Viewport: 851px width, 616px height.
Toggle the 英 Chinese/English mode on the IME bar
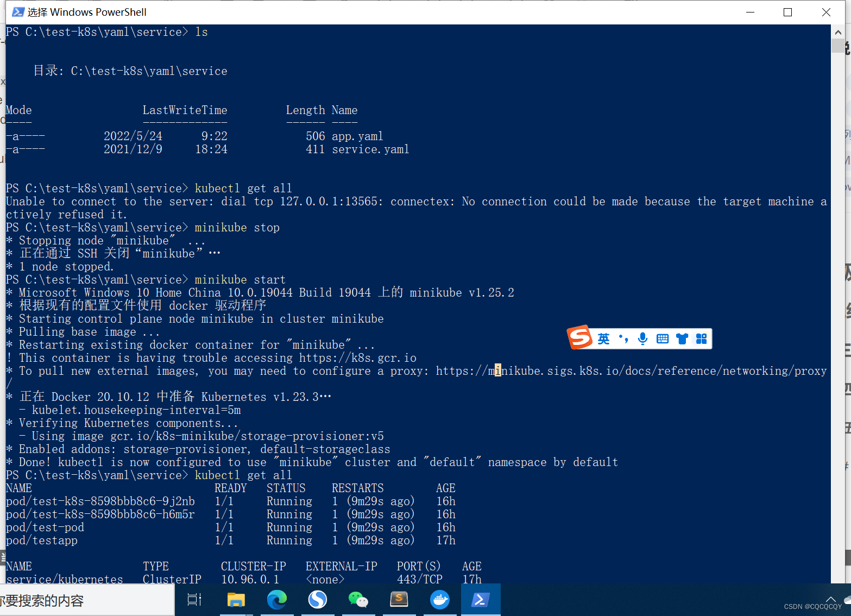(603, 339)
